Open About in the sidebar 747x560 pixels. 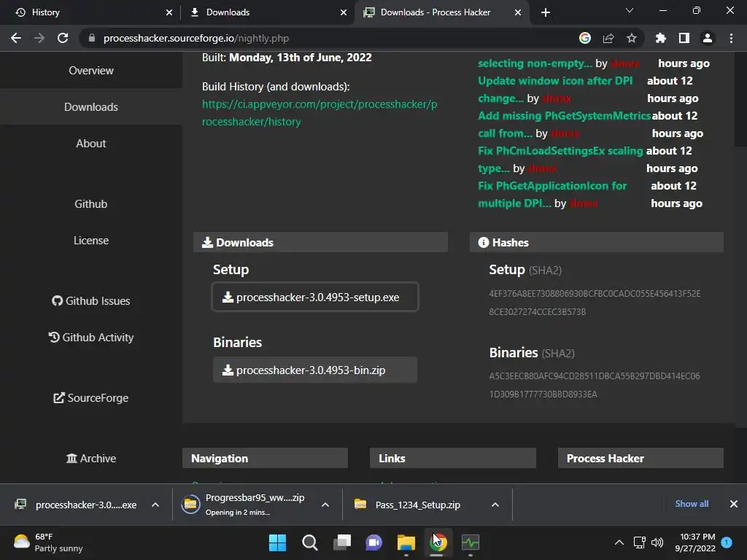point(91,144)
